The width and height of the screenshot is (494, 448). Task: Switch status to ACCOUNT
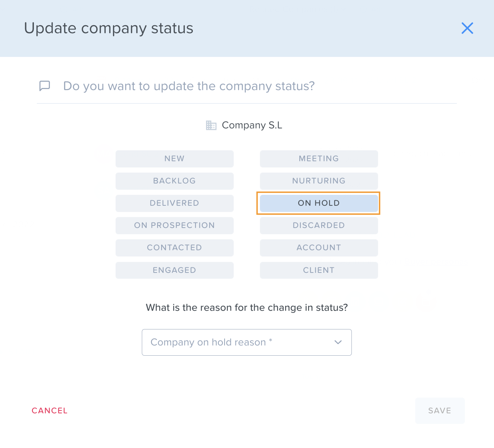tap(319, 248)
